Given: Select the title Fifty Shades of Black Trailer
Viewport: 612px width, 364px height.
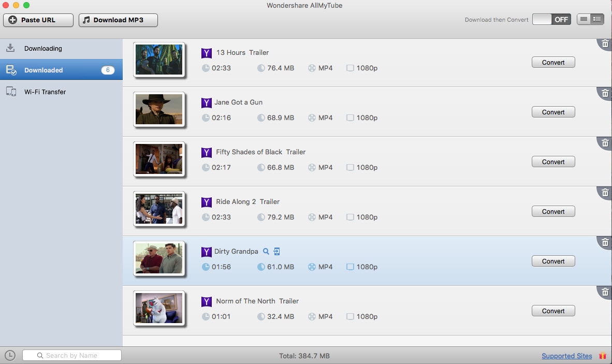Looking at the screenshot, I should pos(261,152).
